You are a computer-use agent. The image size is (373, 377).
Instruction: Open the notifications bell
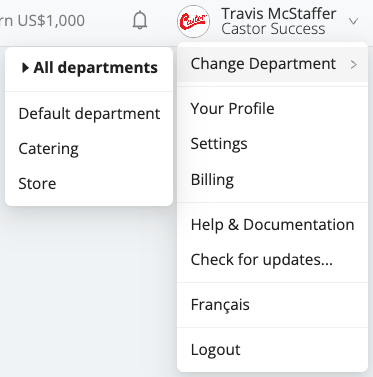pyautogui.click(x=140, y=21)
